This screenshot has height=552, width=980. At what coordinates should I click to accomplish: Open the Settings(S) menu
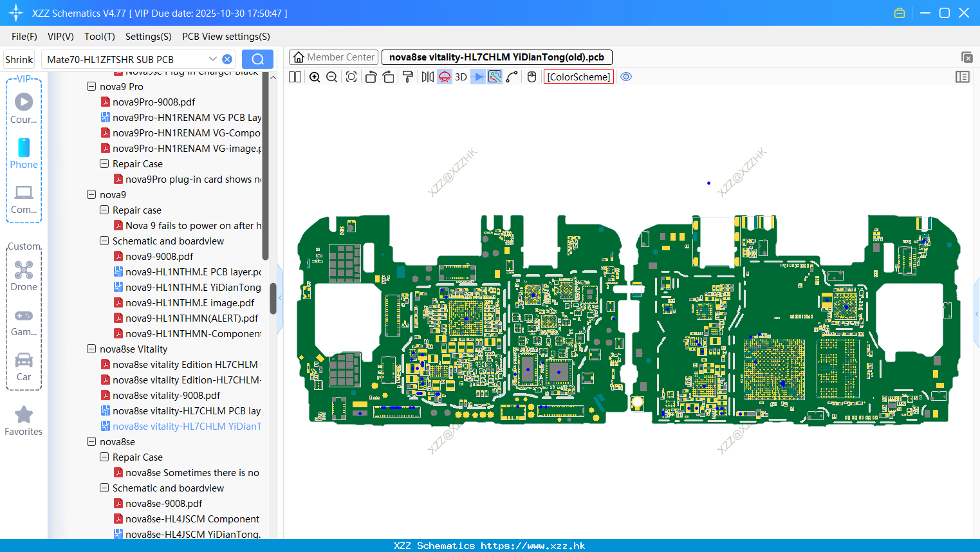point(149,37)
